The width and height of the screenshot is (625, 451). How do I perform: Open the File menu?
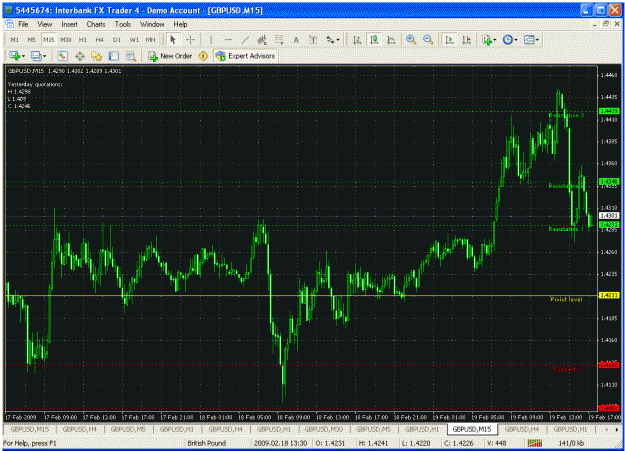[23, 24]
